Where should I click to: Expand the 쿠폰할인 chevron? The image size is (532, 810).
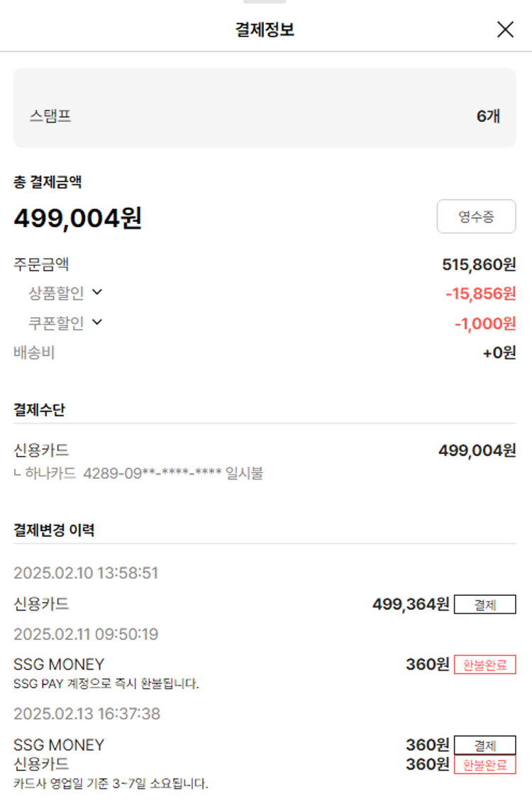click(97, 322)
